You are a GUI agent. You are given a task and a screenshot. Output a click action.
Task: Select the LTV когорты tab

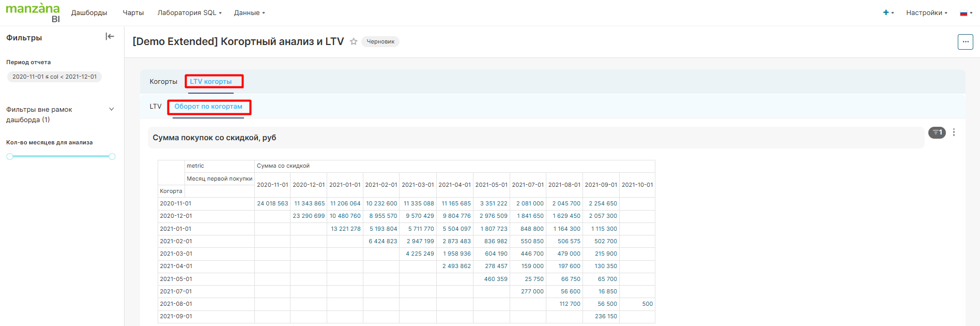tap(211, 82)
